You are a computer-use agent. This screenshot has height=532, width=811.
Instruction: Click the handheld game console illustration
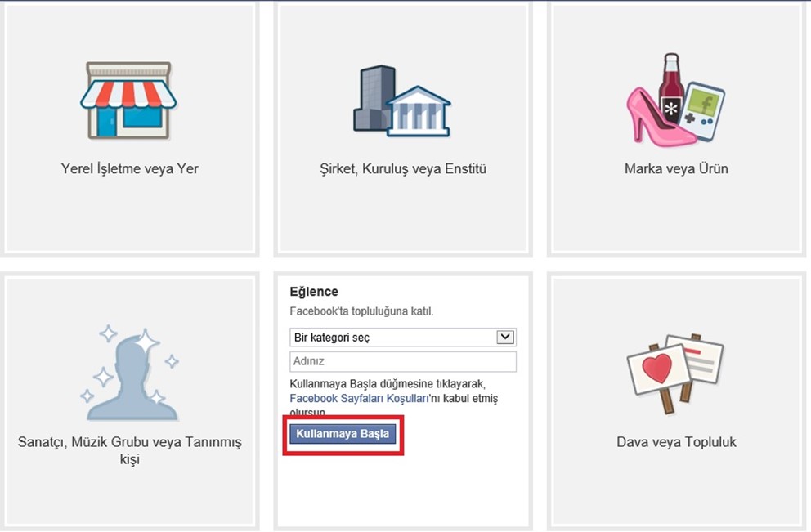pyautogui.click(x=703, y=110)
